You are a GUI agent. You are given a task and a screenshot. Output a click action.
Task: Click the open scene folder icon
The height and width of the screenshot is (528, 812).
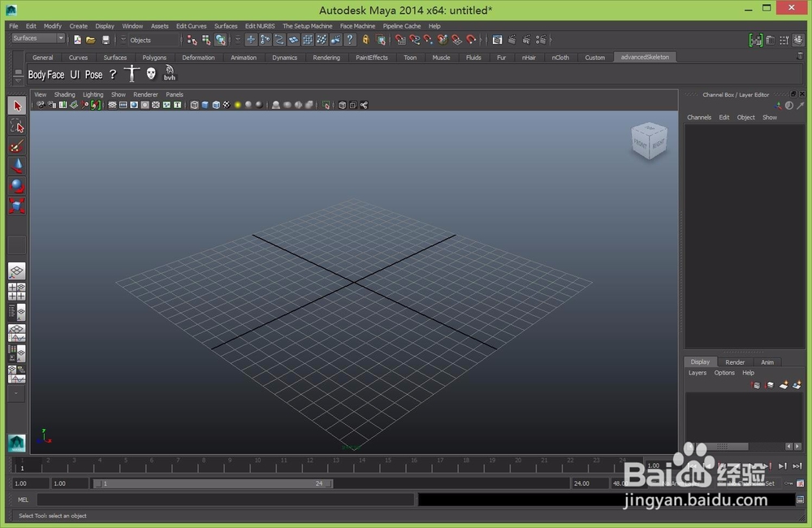point(91,40)
